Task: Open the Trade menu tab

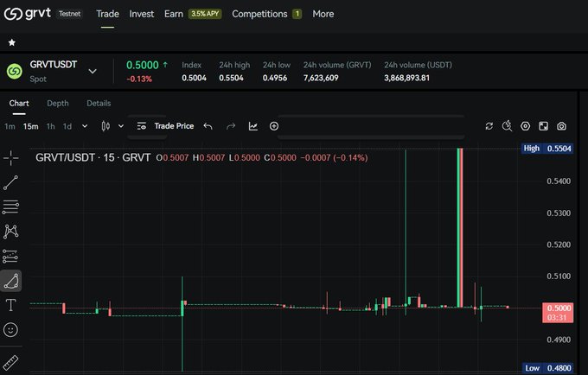Action: [107, 14]
